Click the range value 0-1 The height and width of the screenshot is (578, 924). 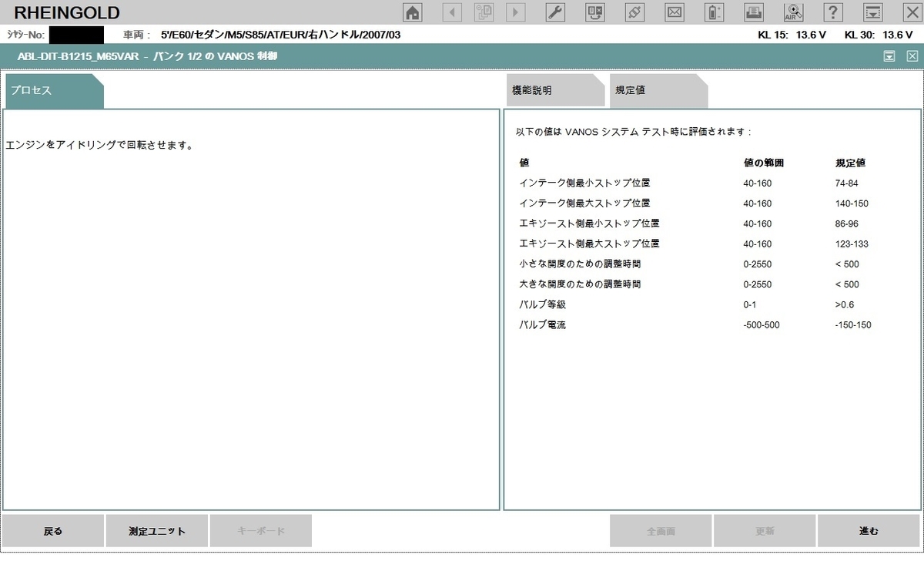click(x=749, y=304)
